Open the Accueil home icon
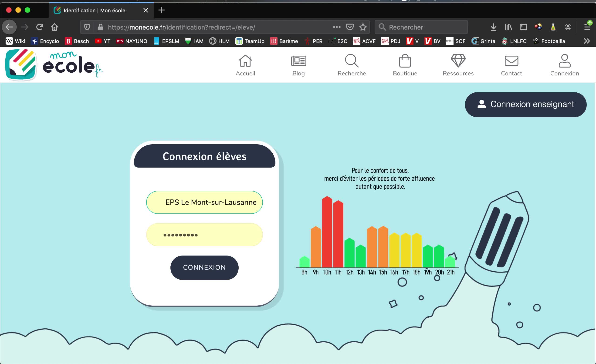 pyautogui.click(x=245, y=61)
